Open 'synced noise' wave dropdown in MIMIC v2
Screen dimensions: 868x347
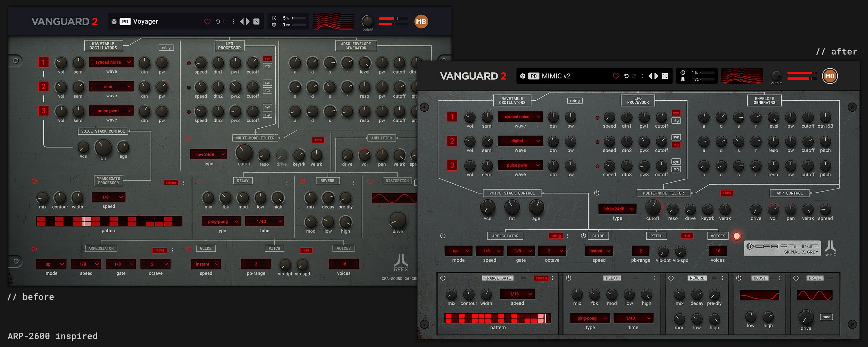tap(520, 117)
